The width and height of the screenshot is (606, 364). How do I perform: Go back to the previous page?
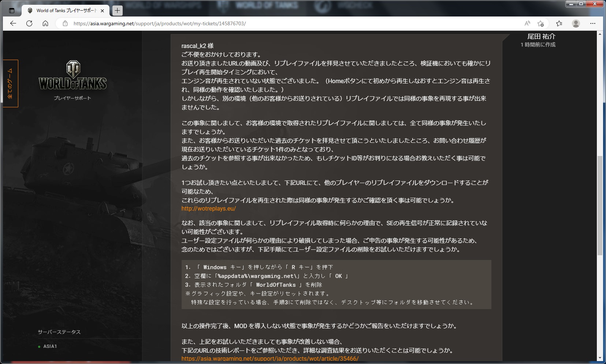(x=13, y=23)
